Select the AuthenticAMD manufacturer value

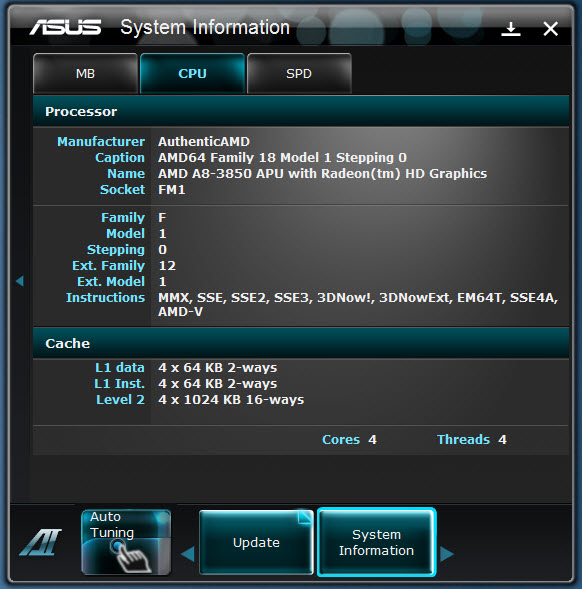click(204, 142)
